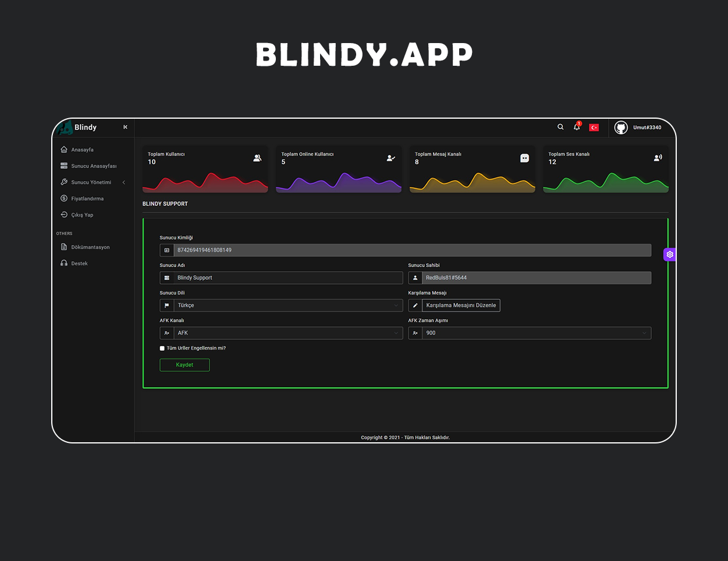Open Fiyatlandırma in sidebar
728x561 pixels.
pos(87,198)
